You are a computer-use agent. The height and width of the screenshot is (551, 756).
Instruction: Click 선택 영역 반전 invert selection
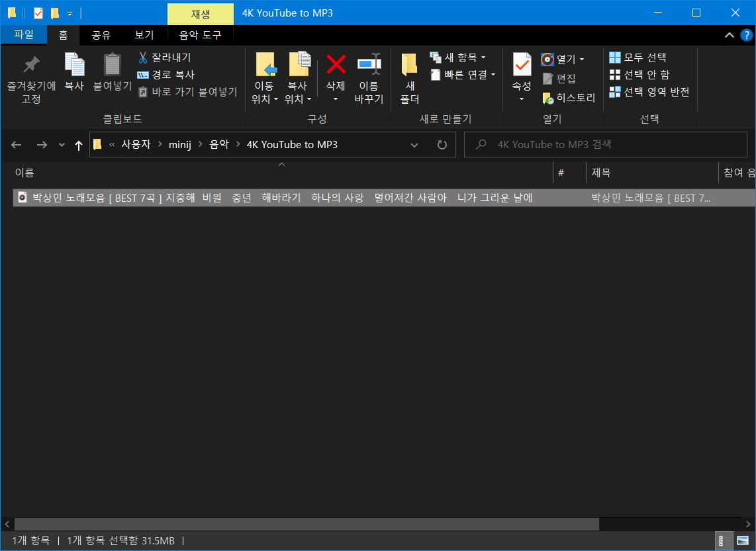pyautogui.click(x=649, y=92)
